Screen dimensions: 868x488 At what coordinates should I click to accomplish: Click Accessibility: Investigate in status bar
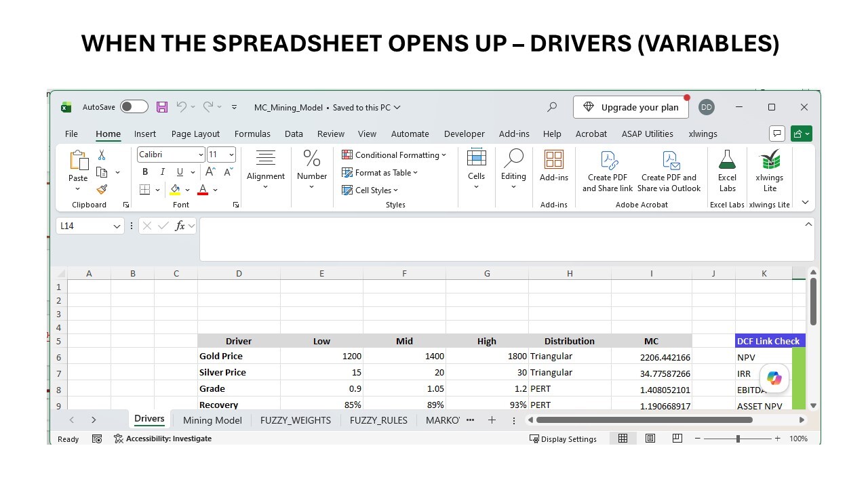tap(163, 439)
